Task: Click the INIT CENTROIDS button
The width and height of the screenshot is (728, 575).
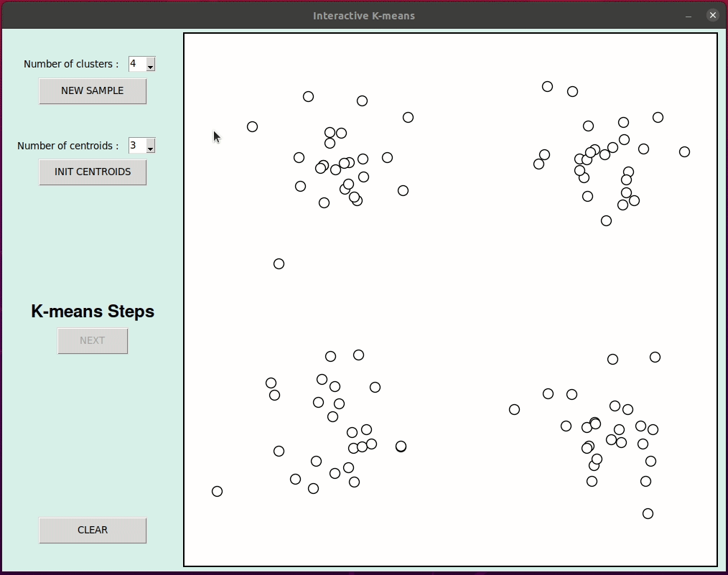Action: [93, 172]
